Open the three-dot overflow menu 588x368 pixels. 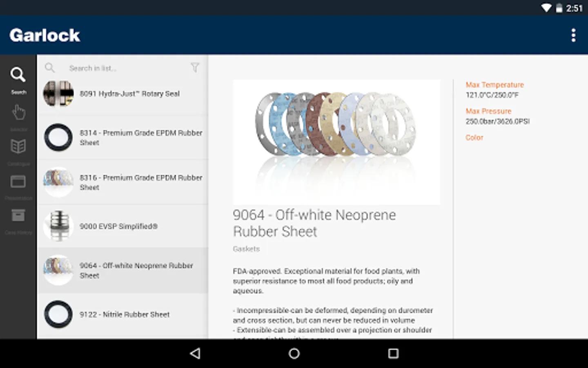click(573, 35)
